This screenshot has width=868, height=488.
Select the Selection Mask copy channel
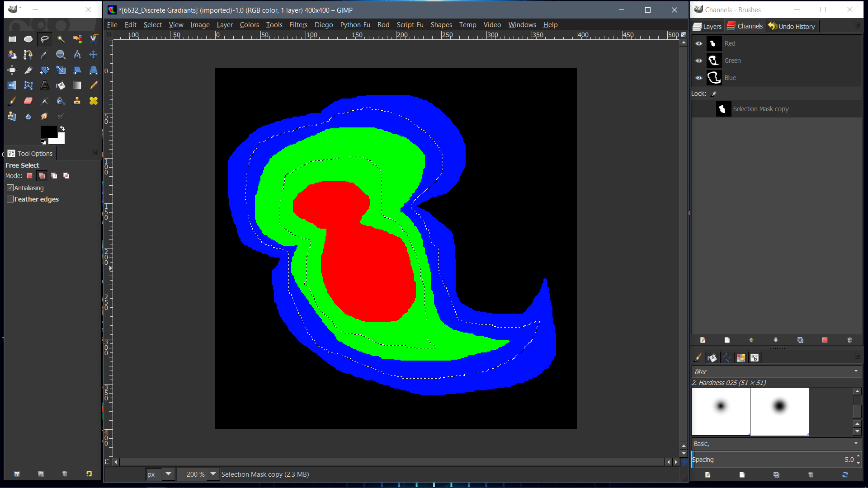click(x=760, y=109)
